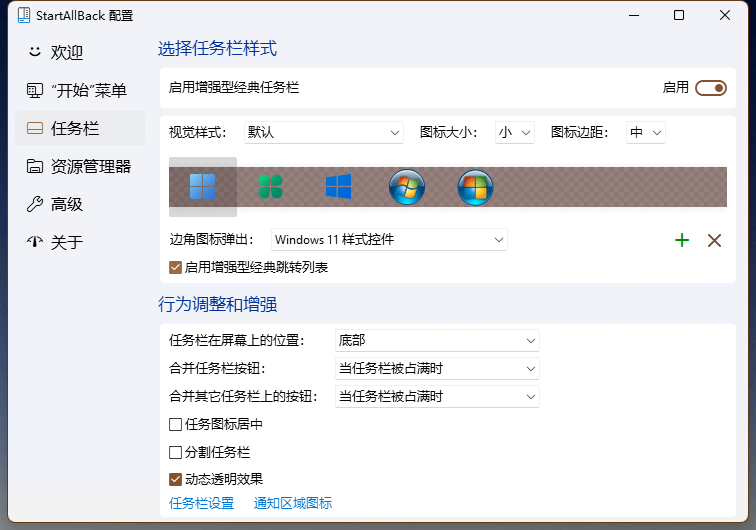The width and height of the screenshot is (756, 530).
Task: Open the 通知区域图标 link
Action: [293, 503]
